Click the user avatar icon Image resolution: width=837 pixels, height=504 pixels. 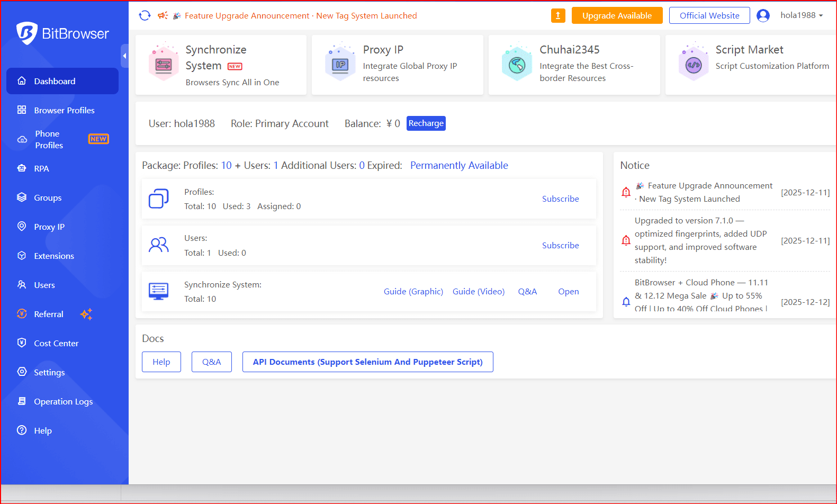763,16
